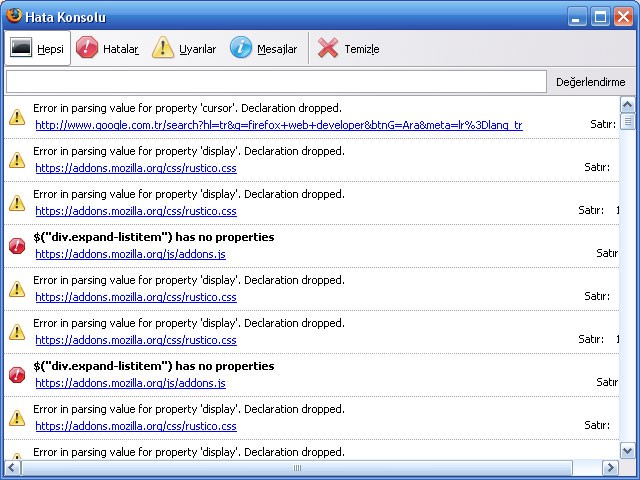The height and width of the screenshot is (480, 640).
Task: Filter by Uyarılar warnings icon
Action: [x=163, y=48]
